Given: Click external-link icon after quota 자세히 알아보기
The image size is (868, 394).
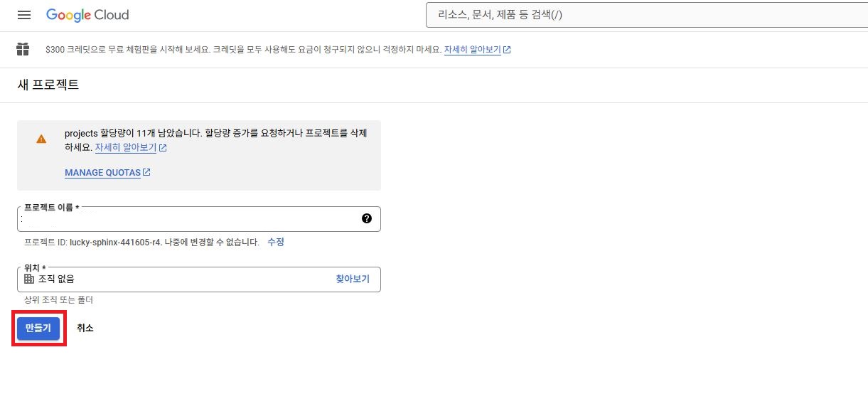Looking at the screenshot, I should [x=163, y=148].
